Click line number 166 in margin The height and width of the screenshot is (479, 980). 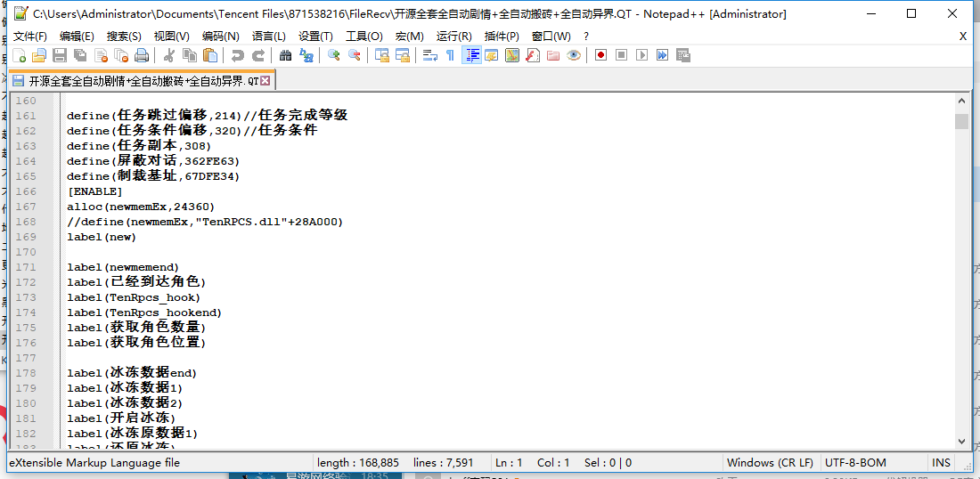(x=26, y=191)
